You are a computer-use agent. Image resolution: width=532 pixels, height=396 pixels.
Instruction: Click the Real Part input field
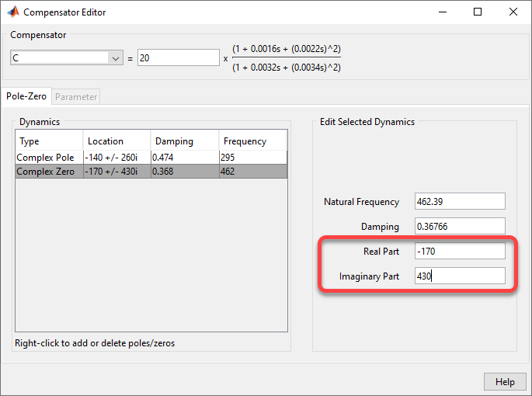pos(460,252)
